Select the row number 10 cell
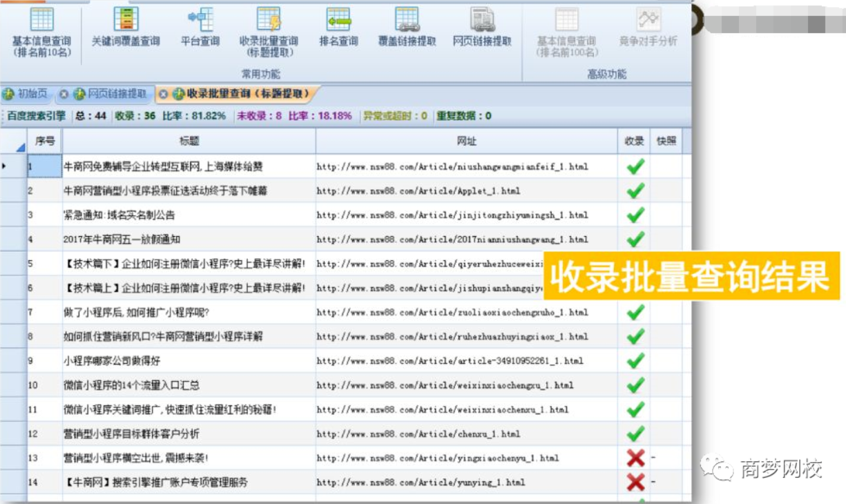The image size is (846, 504). point(45,385)
